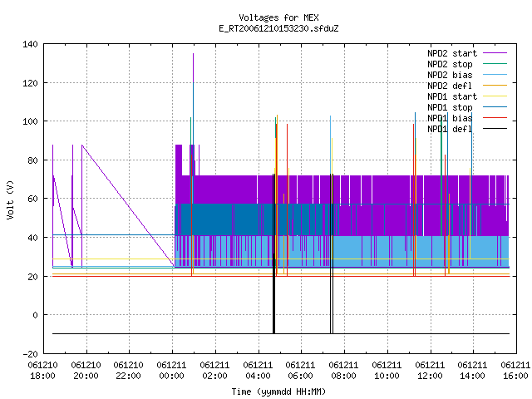Click the red NPD1 bias legend line

tap(495, 118)
